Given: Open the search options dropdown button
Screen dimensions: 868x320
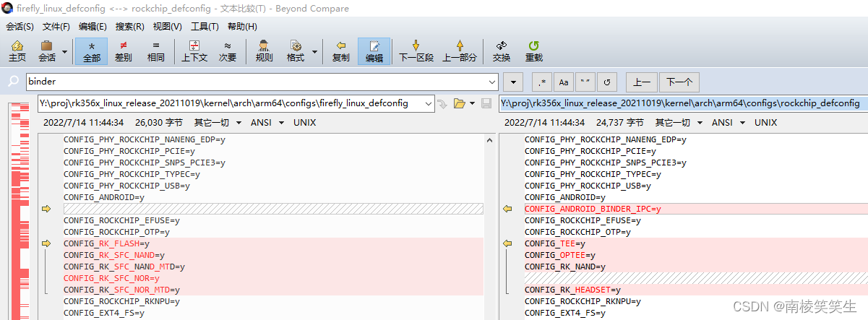Looking at the screenshot, I should 512,82.
